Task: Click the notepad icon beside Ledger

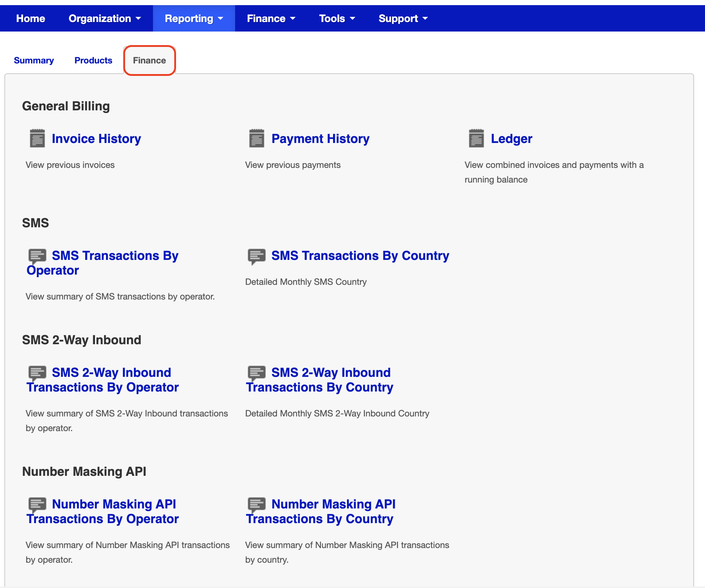Action: click(476, 138)
